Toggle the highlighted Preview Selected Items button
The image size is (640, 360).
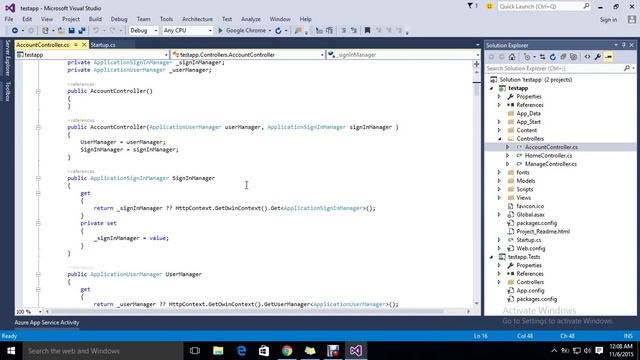pyautogui.click(x=608, y=57)
